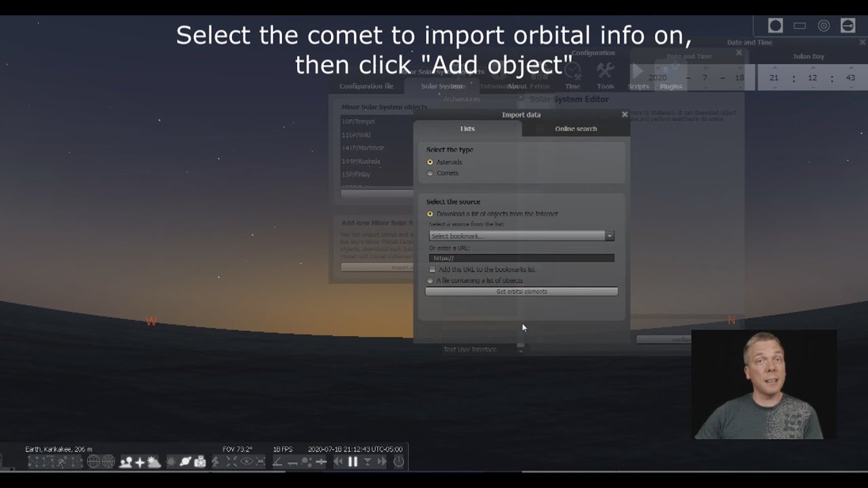Open the Scripts tab in Configuration
Image resolution: width=868 pixels, height=488 pixels.
tap(638, 76)
